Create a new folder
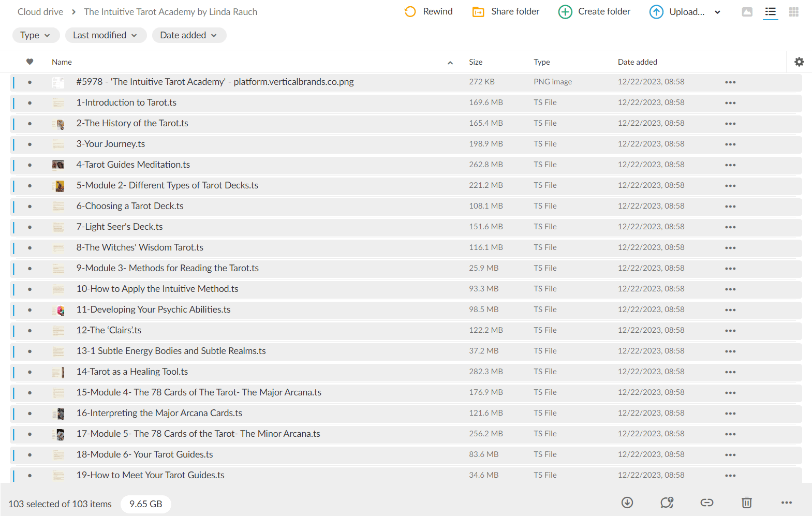812x516 pixels. [594, 11]
